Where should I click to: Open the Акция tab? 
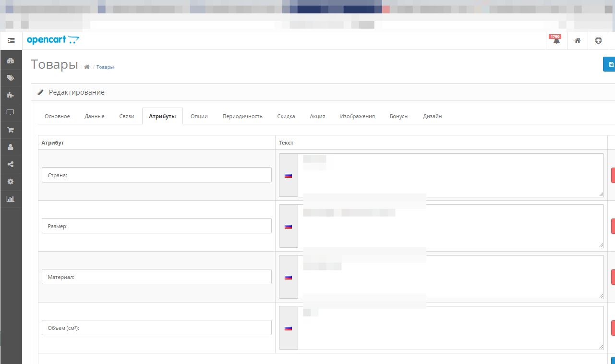pos(317,116)
